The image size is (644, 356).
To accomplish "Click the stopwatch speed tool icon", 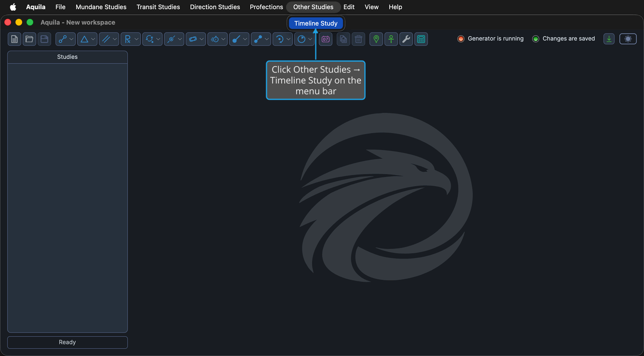I will pyautogui.click(x=215, y=39).
